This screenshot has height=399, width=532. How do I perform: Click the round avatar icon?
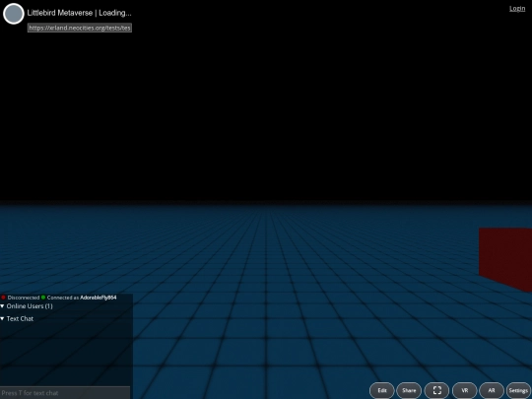pyautogui.click(x=14, y=14)
